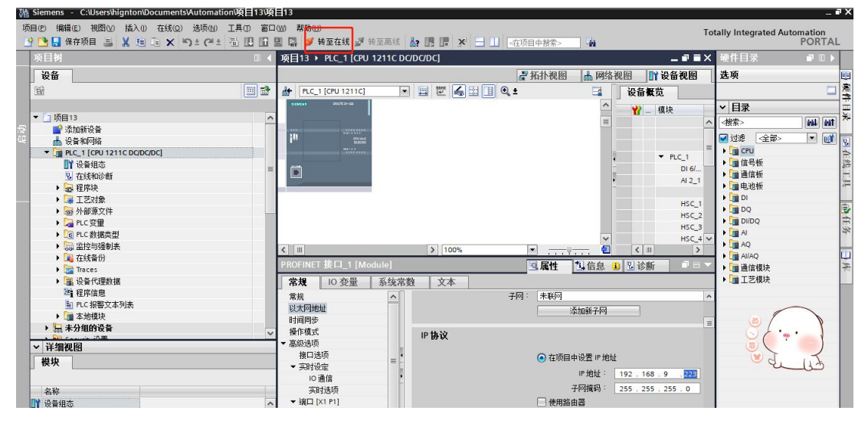This screenshot has height=427, width=868.
Task: Click the zoom slider below device view
Action: coord(568,251)
